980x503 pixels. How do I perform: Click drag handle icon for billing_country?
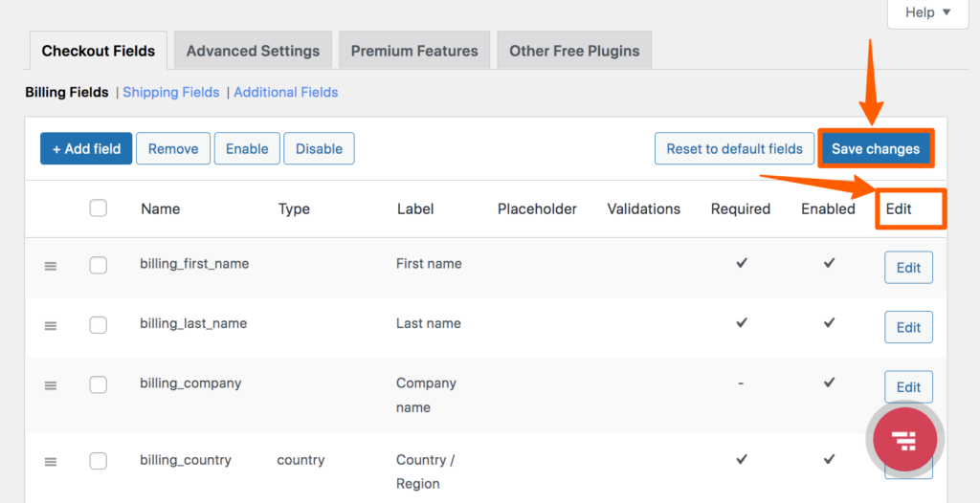(51, 463)
